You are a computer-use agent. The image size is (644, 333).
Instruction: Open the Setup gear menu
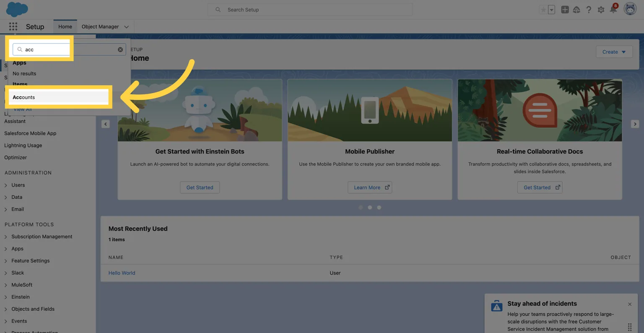(x=601, y=10)
